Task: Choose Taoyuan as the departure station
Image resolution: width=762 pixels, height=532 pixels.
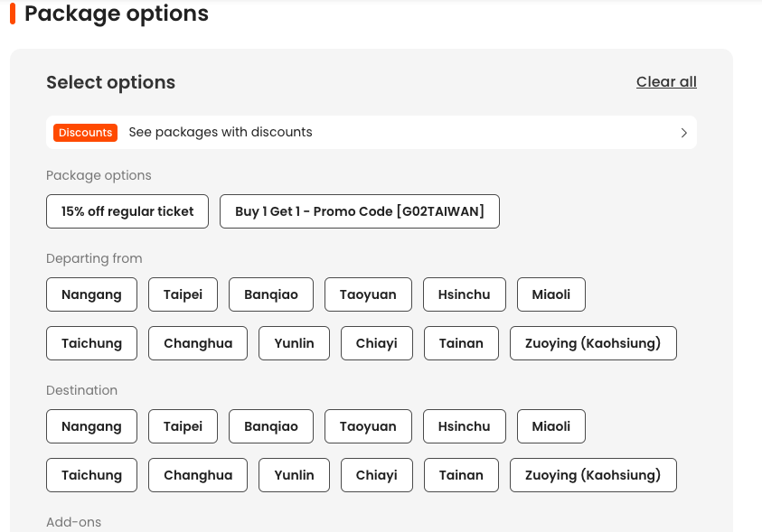Action: coord(368,294)
